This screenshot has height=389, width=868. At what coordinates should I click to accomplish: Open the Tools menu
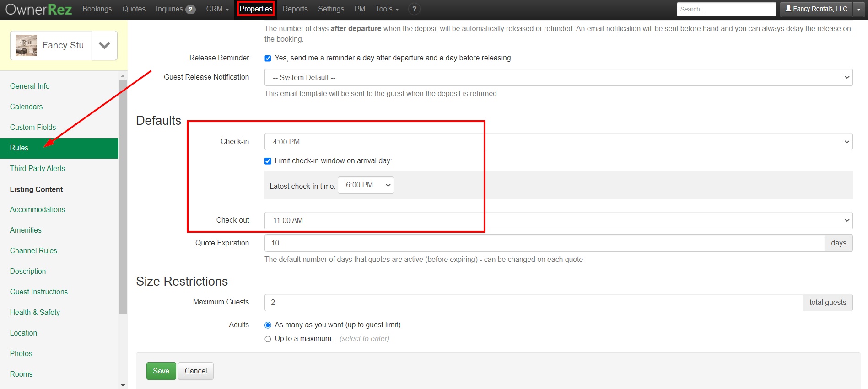coord(387,9)
